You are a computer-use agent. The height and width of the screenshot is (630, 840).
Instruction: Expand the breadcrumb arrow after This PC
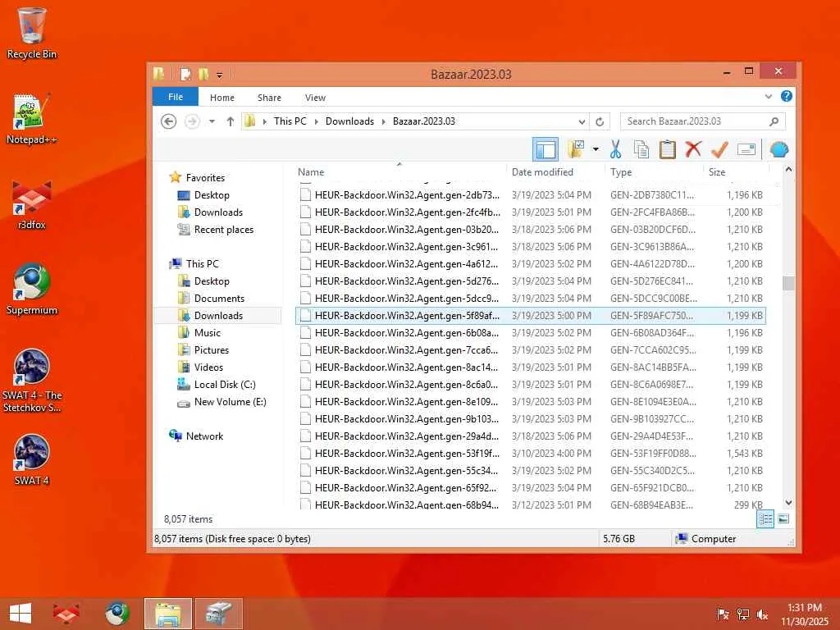click(x=316, y=121)
